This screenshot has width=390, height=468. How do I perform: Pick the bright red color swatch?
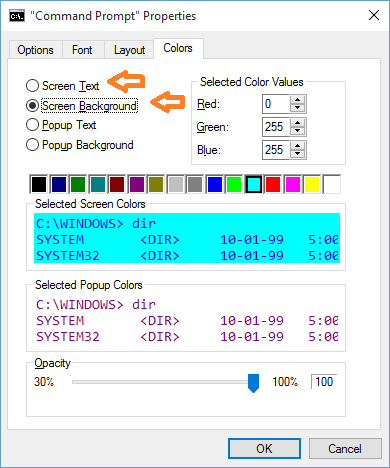point(273,184)
